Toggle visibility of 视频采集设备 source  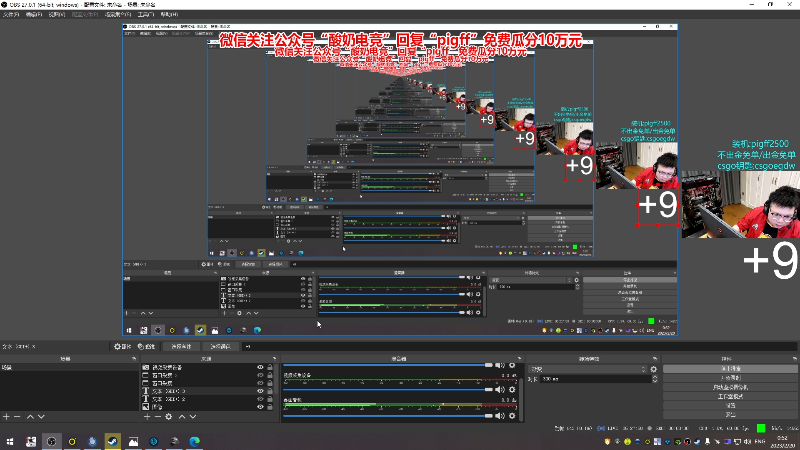(260, 367)
